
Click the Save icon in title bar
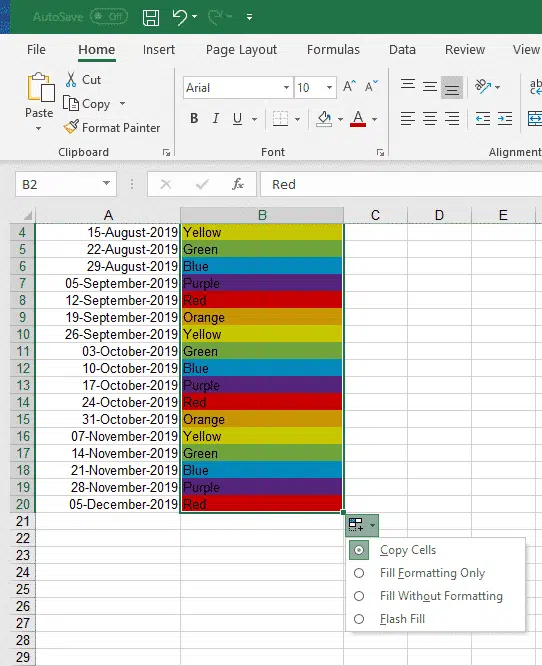click(x=151, y=17)
